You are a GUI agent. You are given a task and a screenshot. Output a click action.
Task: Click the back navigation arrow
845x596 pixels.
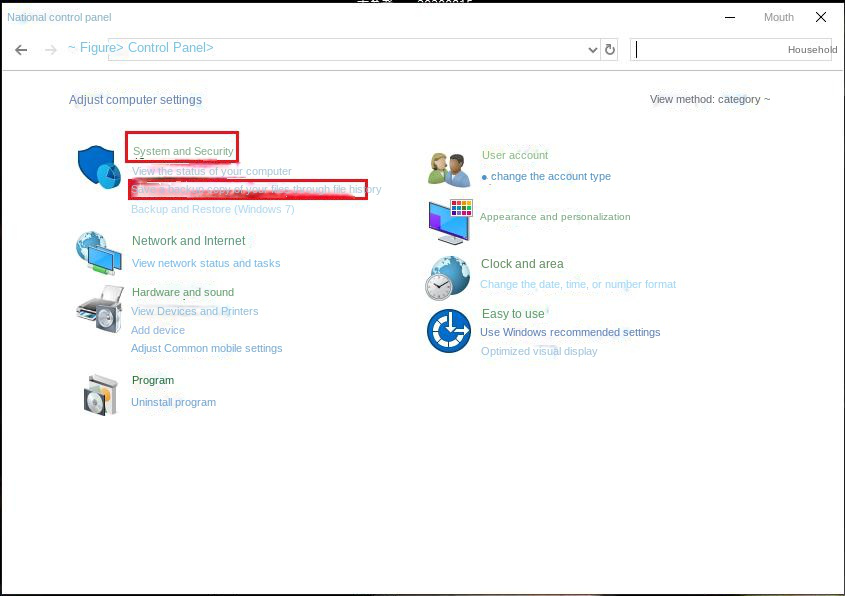click(x=21, y=48)
